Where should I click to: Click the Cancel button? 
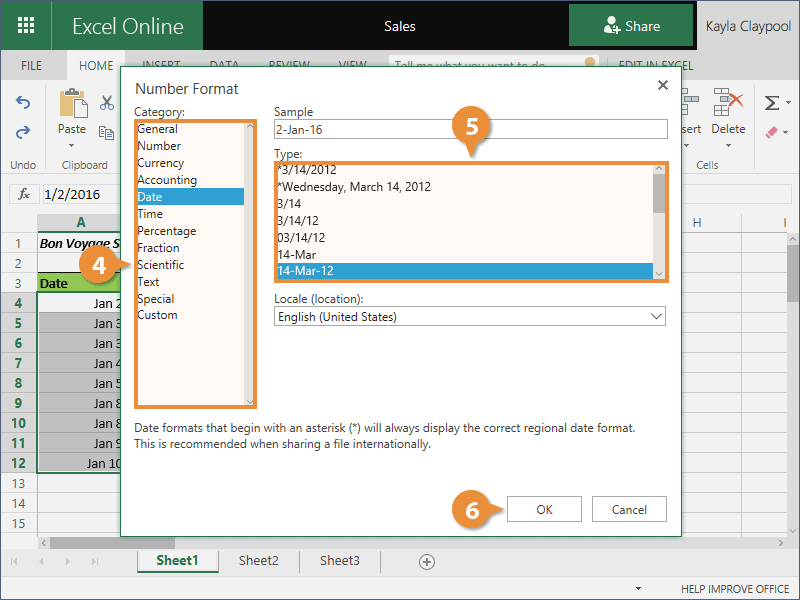pos(629,509)
